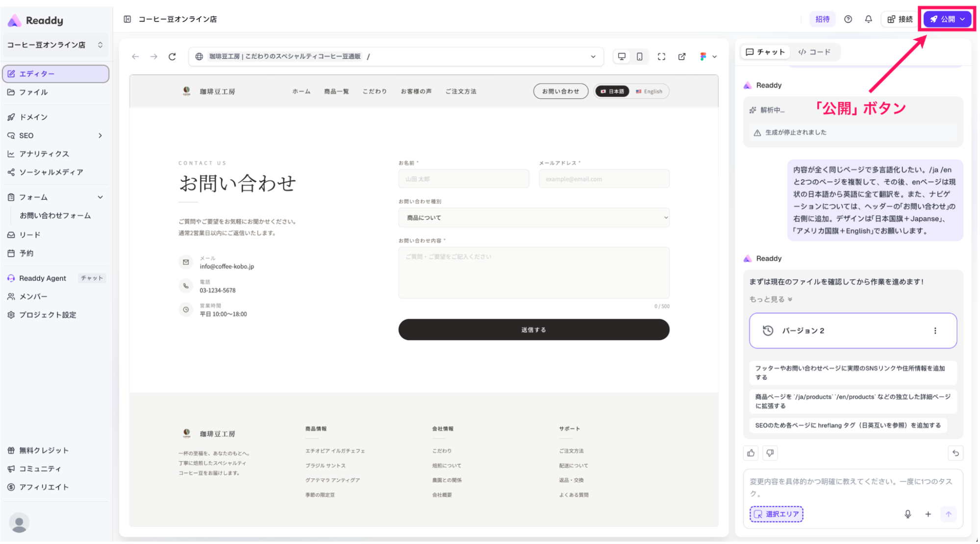
Task: Focus the お名前 input field
Action: (464, 179)
